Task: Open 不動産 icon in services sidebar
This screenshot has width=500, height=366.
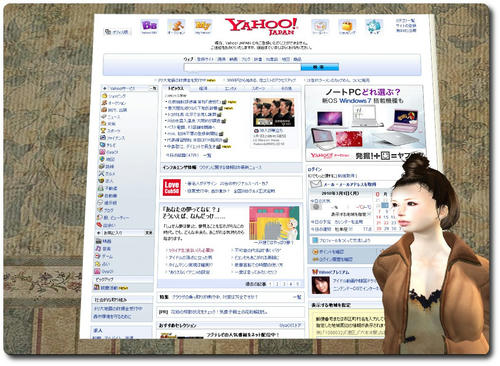Action: click(x=101, y=188)
